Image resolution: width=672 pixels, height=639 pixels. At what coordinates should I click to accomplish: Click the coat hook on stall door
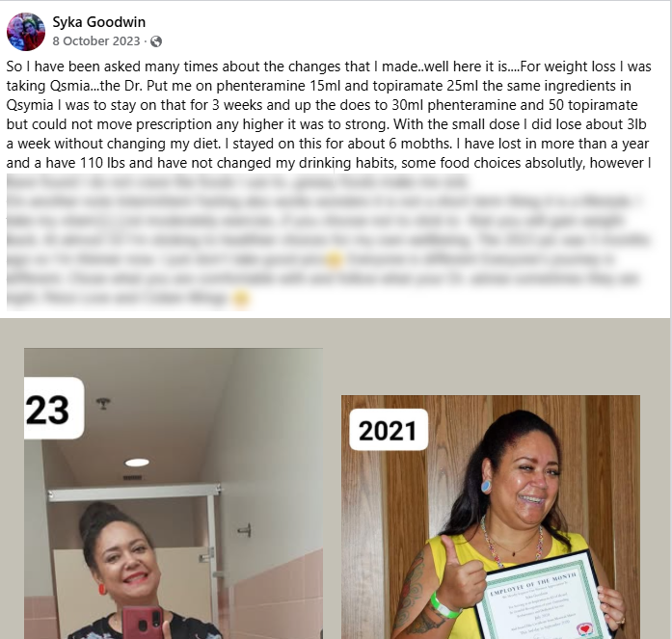tap(245, 531)
